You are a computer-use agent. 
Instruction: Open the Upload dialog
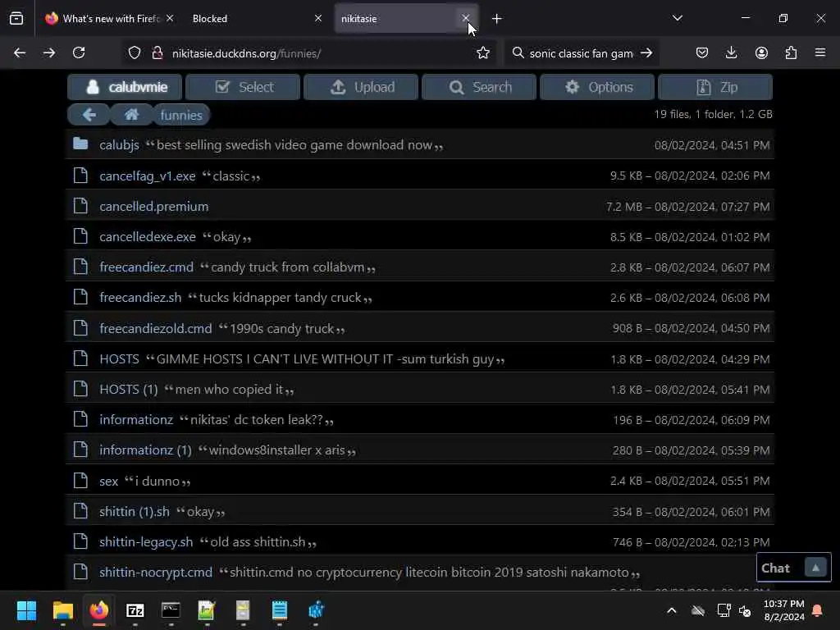tap(361, 87)
